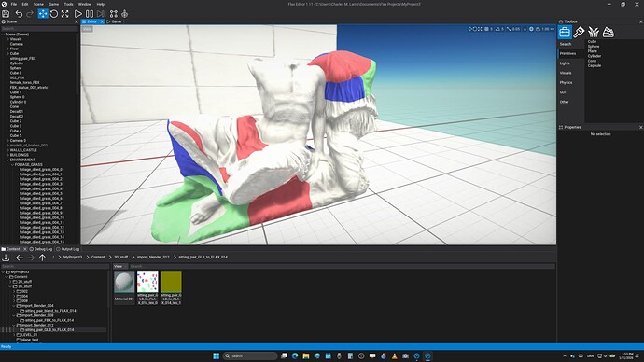The width and height of the screenshot is (644, 362).
Task: Click the Flax logo icon
Action: point(4,4)
